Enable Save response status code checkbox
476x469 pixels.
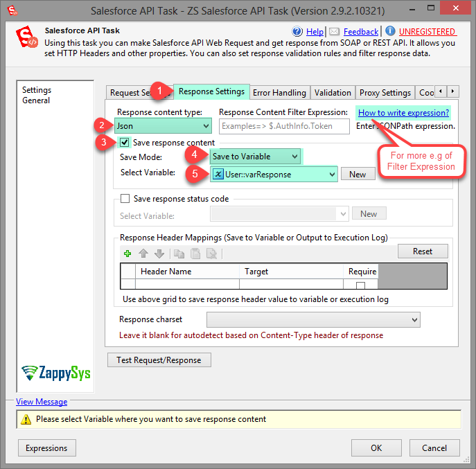pos(125,199)
